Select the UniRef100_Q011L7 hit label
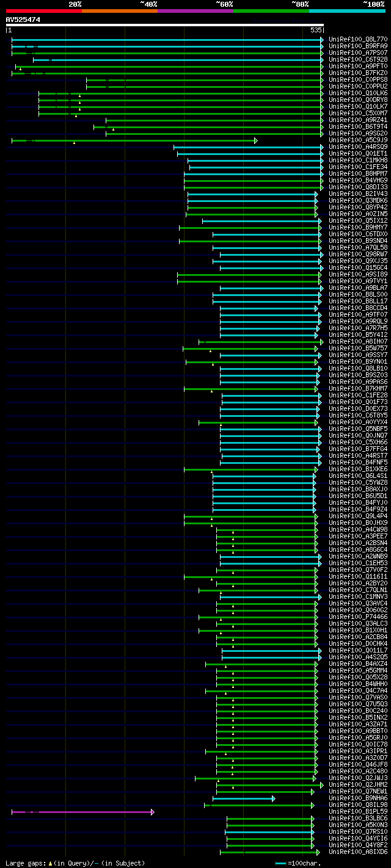 358,651
